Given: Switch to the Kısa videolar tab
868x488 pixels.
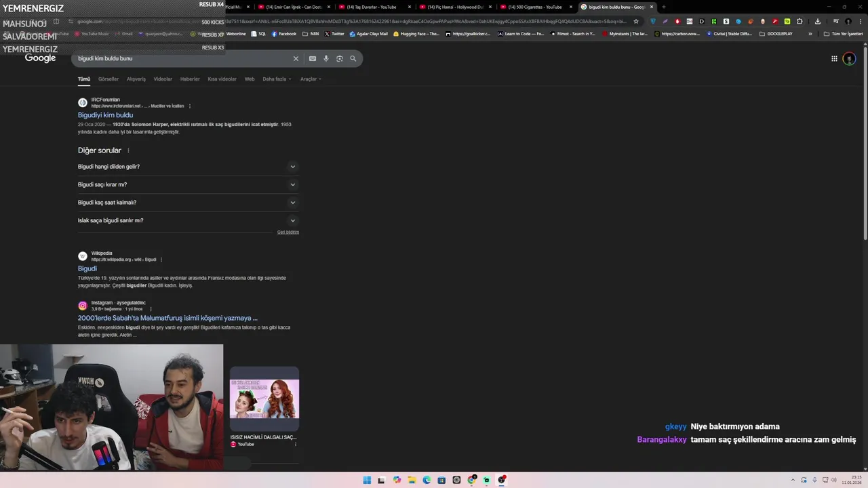Looking at the screenshot, I should [222, 79].
